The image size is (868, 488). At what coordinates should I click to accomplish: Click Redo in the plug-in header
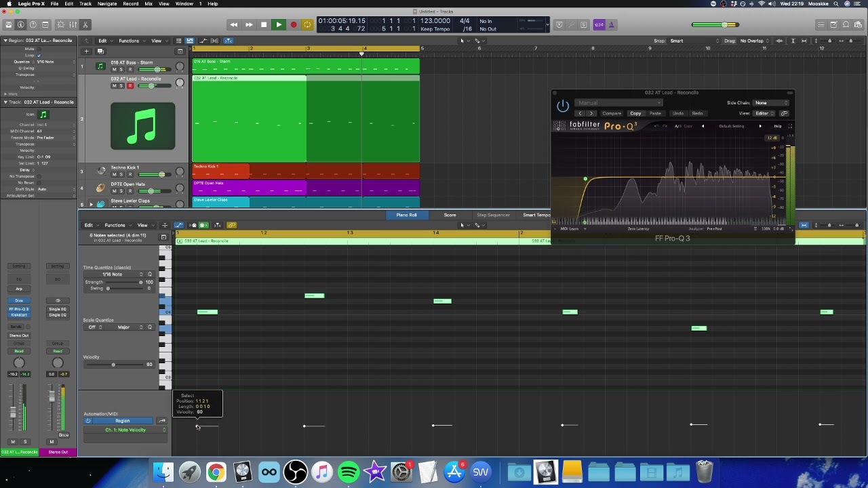[697, 113]
